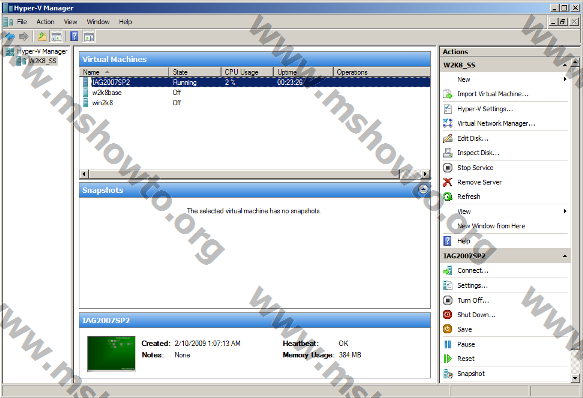Click the green Refresh icon

448,196
